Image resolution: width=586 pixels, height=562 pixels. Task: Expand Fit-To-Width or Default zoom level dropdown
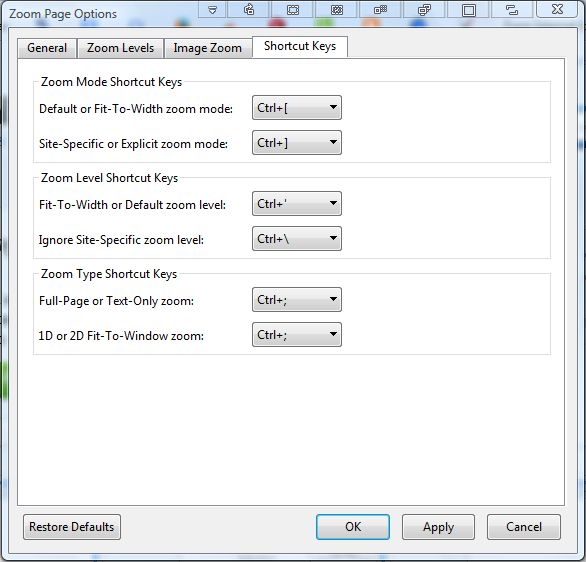(x=297, y=204)
